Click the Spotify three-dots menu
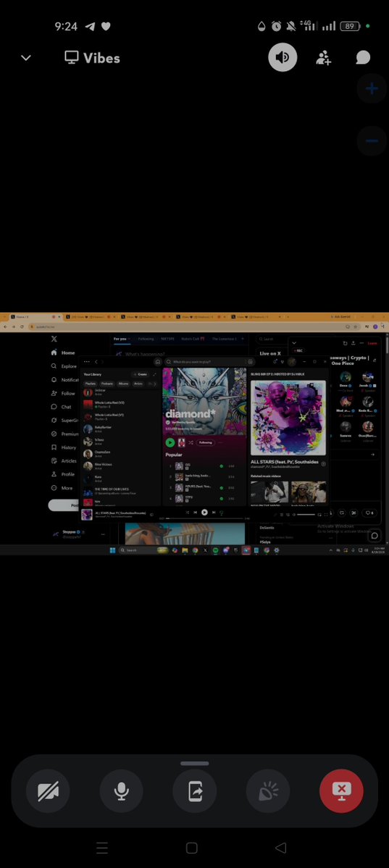The width and height of the screenshot is (389, 868). (x=86, y=361)
